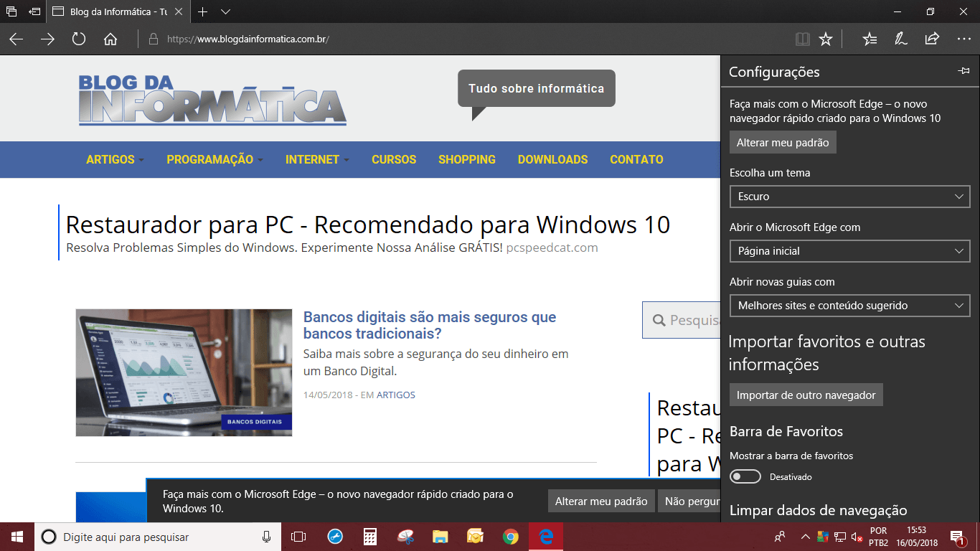Open the Add notes pen icon
Screen dimensions: 980x551
pos(901,39)
